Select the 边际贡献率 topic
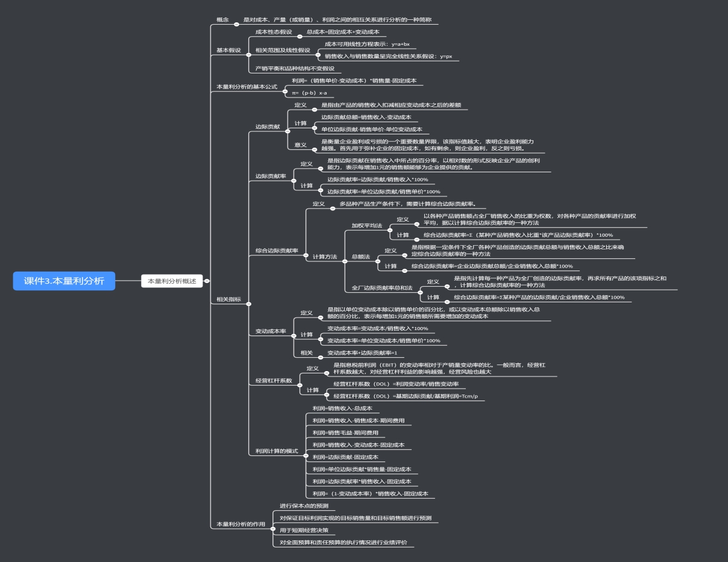The width and height of the screenshot is (728, 562). (271, 176)
